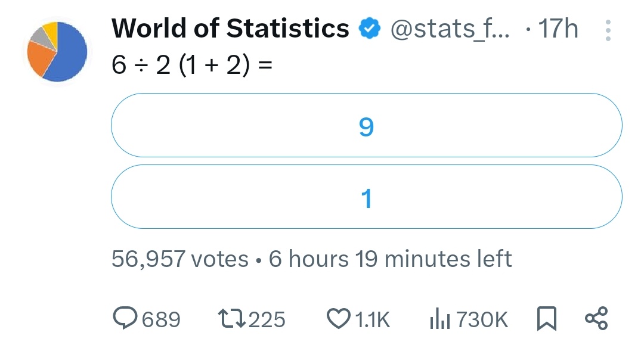The height and width of the screenshot is (348, 644).
Task: Click the 56,957 votes text
Action: [x=180, y=259]
